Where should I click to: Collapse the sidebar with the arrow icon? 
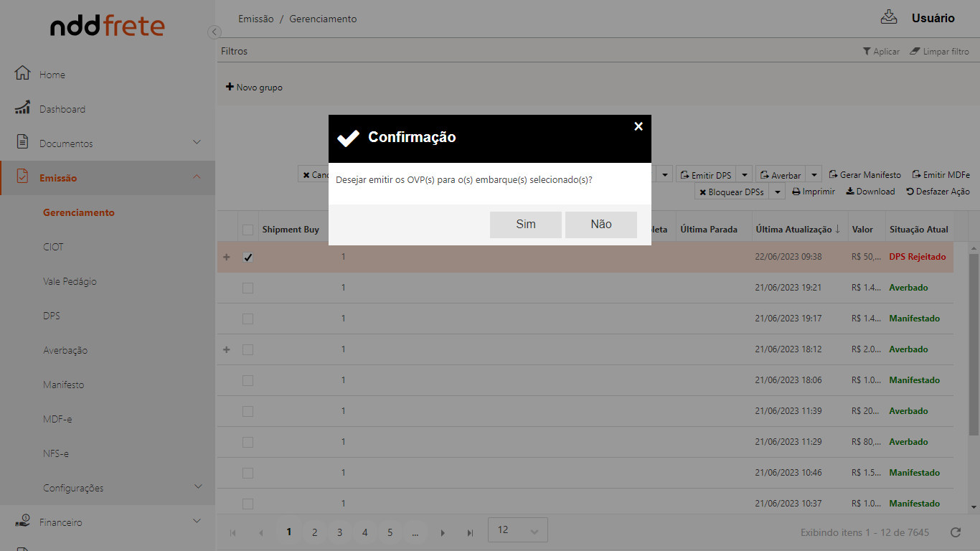(x=214, y=32)
